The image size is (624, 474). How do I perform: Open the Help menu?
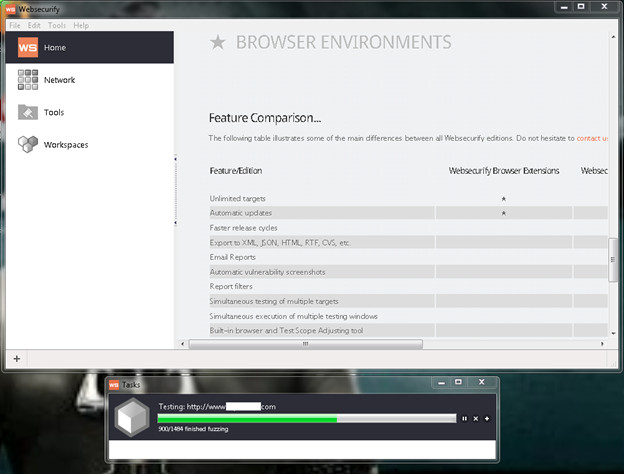pos(81,25)
